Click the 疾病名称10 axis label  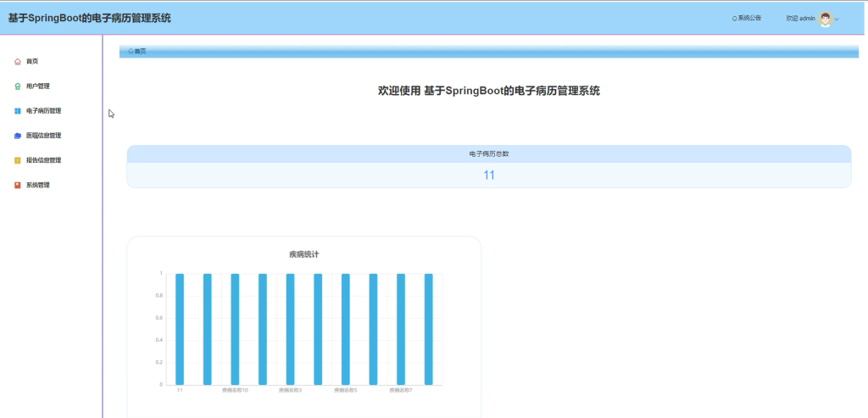click(236, 390)
